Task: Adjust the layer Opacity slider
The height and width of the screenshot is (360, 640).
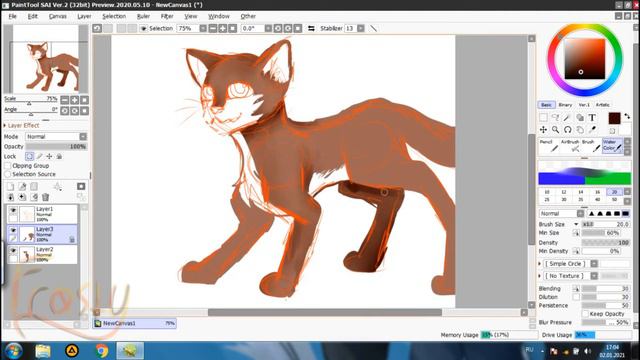Action: tap(56, 147)
